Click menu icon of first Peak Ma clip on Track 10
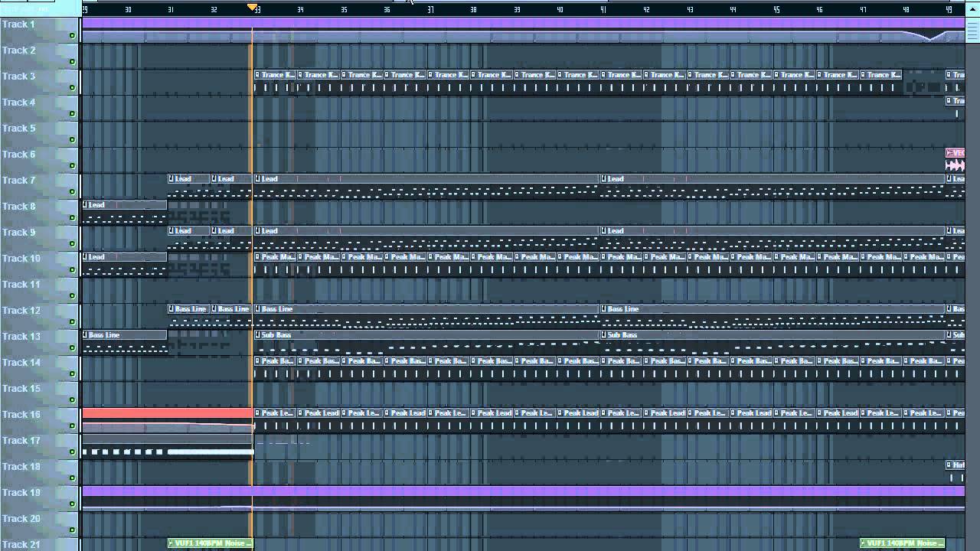 point(258,257)
